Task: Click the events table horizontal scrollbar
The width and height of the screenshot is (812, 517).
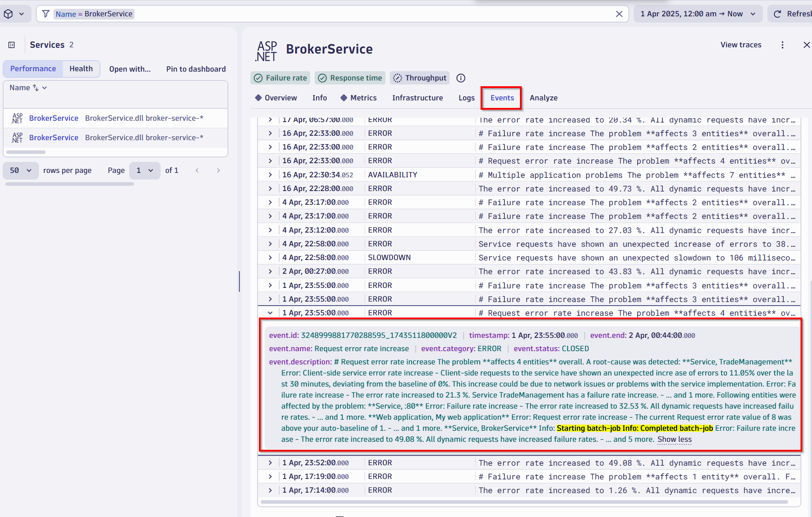Action: [524, 502]
